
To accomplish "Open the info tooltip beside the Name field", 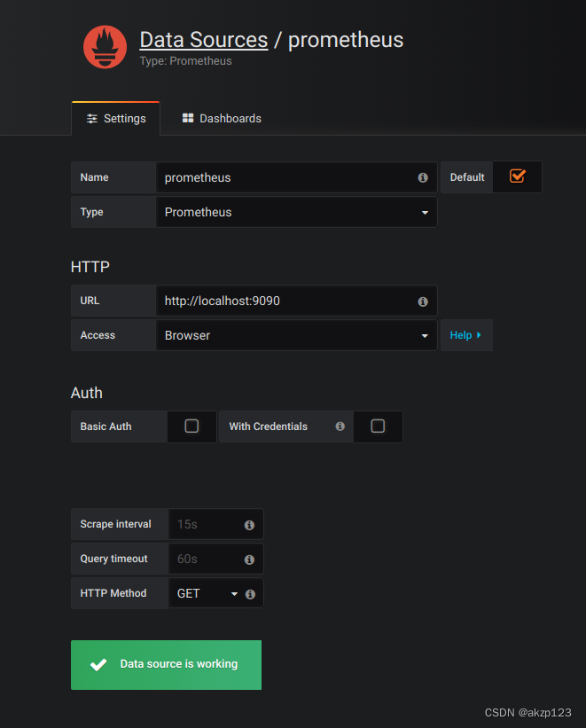I will click(423, 177).
